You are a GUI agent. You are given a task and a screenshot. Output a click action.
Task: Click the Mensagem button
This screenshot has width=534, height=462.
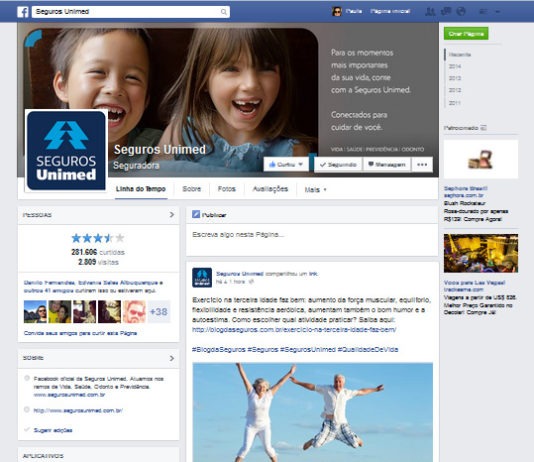[387, 165]
